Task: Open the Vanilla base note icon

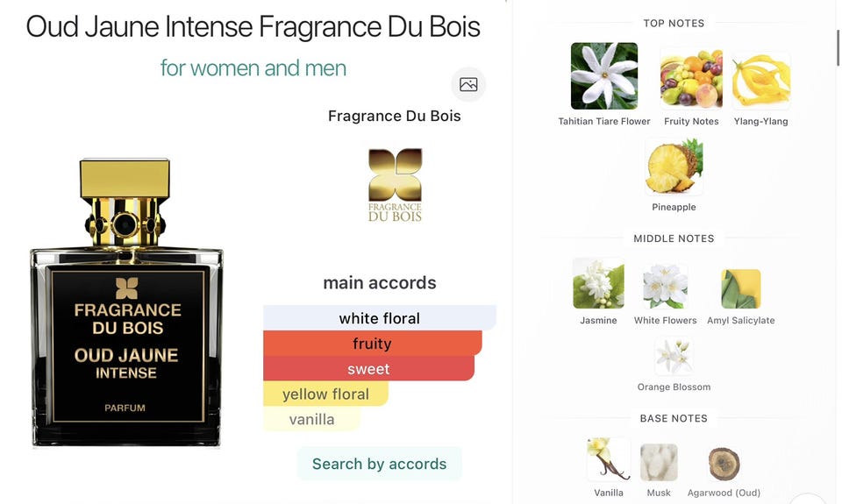Action: click(609, 459)
